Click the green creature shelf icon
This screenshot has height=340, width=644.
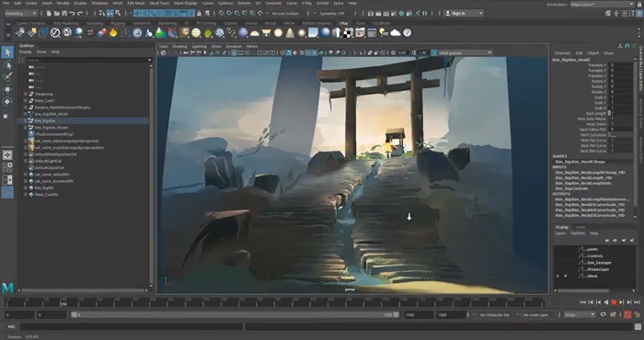(208, 33)
